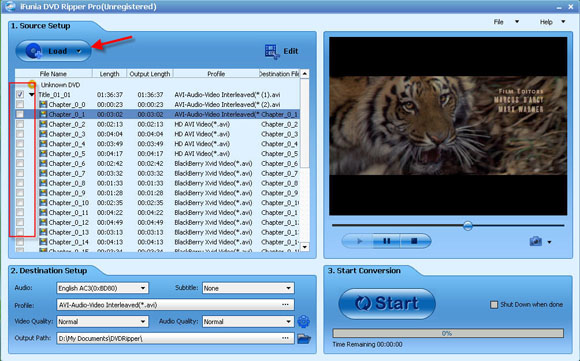580x361 pixels.
Task: Click the Load disc button
Action: [53, 51]
